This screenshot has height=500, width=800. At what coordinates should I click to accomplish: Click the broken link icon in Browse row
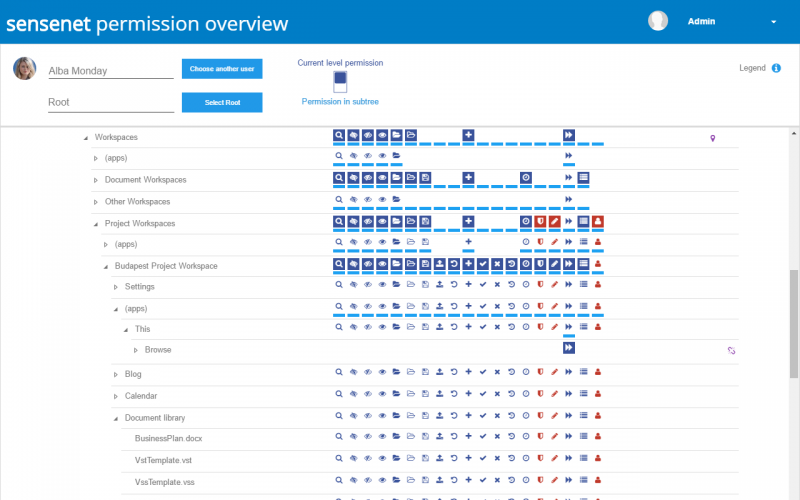(731, 351)
